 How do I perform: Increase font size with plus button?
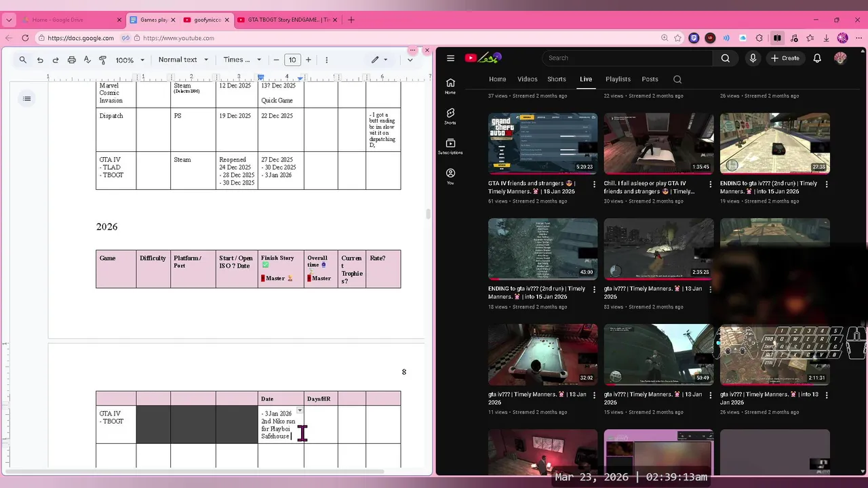pyautogui.click(x=308, y=60)
